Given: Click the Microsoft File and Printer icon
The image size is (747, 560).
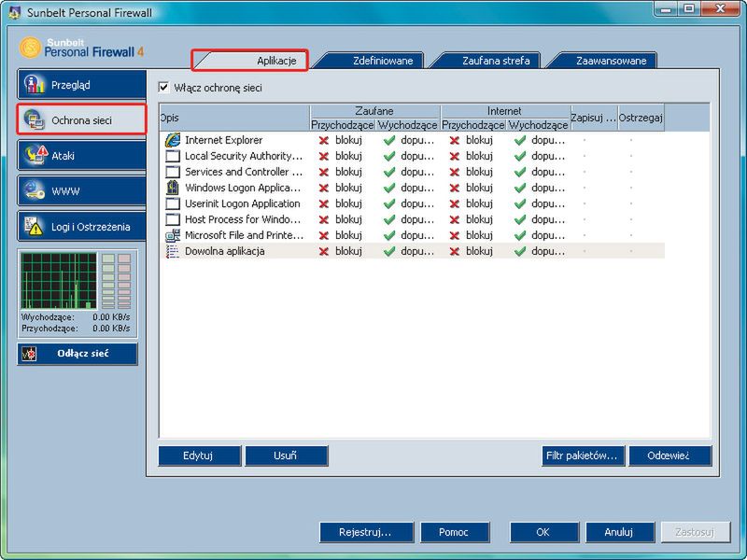Looking at the screenshot, I should coord(172,235).
